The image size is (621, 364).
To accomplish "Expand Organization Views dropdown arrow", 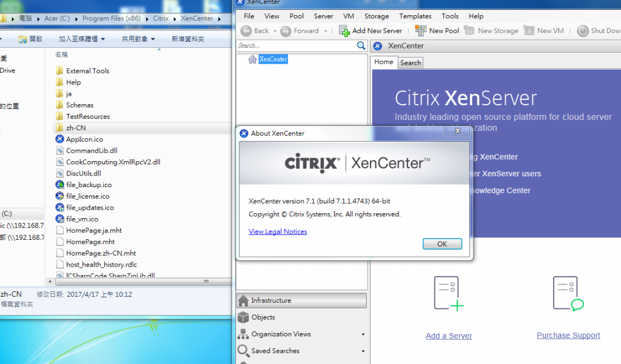I will [363, 334].
